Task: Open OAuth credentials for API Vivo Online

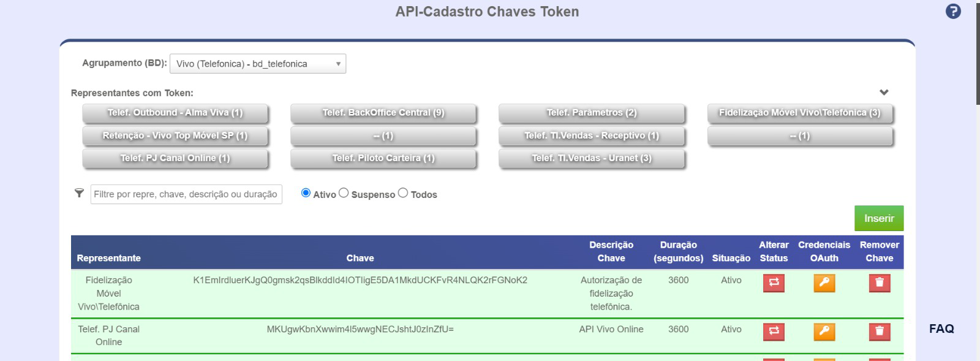Action: [x=824, y=332]
